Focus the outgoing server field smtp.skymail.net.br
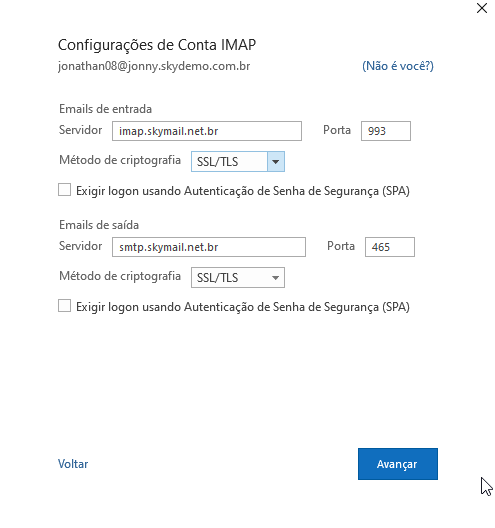The image size is (495, 528). 209,247
